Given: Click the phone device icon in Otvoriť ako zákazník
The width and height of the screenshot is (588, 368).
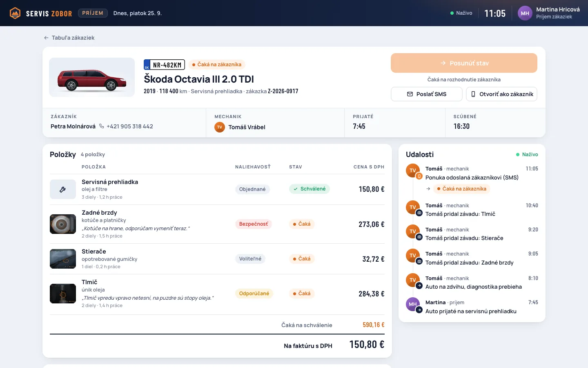Looking at the screenshot, I should (473, 94).
